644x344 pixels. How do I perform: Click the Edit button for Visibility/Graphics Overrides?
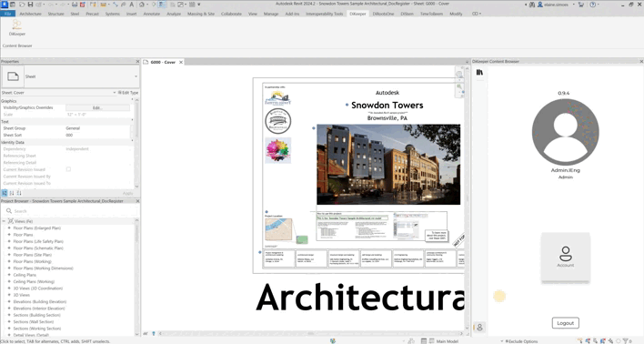pyautogui.click(x=97, y=107)
